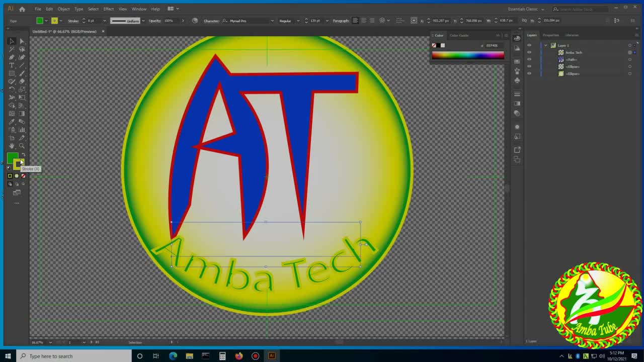This screenshot has height=362, width=644.
Task: Collapse the Color panel with double-arrow icon
Action: pyautogui.click(x=498, y=35)
